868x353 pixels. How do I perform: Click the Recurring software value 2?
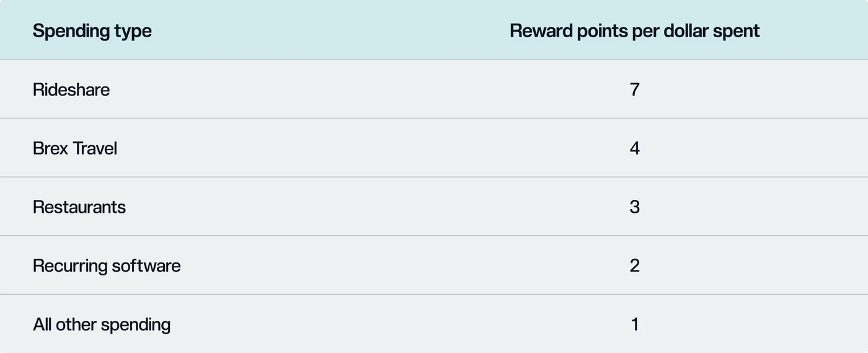click(x=634, y=266)
